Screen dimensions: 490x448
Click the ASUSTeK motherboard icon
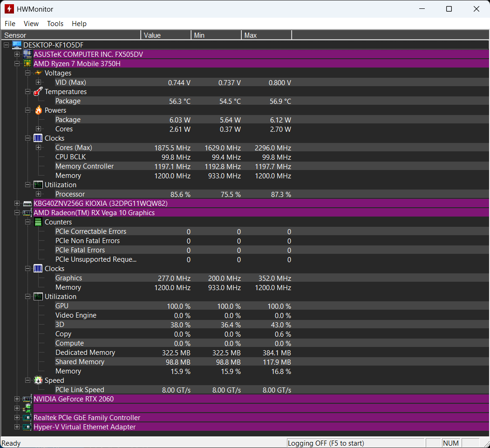pos(27,54)
